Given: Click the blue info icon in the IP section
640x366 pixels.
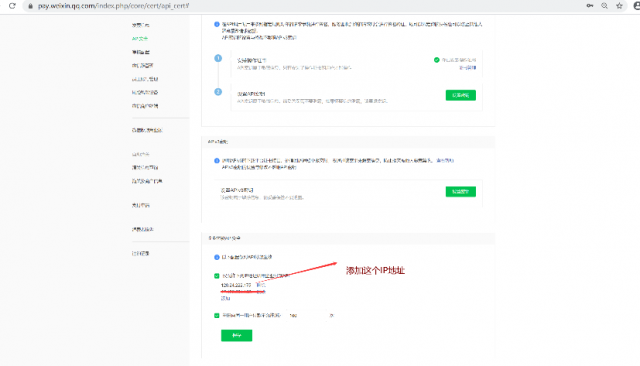Looking at the screenshot, I should (x=217, y=257).
